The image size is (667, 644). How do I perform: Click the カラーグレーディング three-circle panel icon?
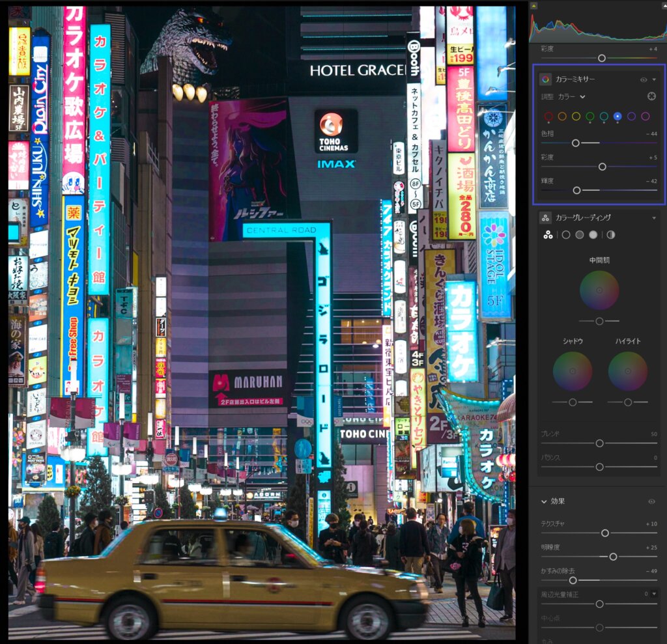coord(545,217)
